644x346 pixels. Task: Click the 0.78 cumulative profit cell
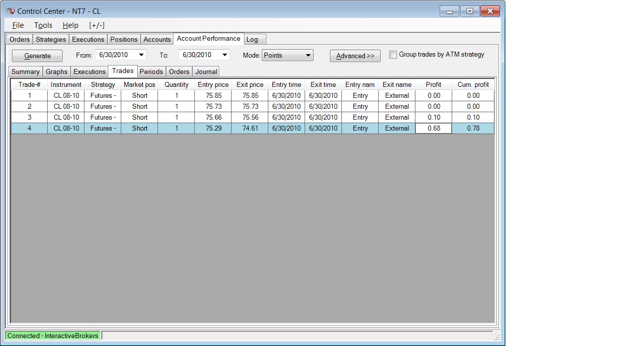(473, 128)
